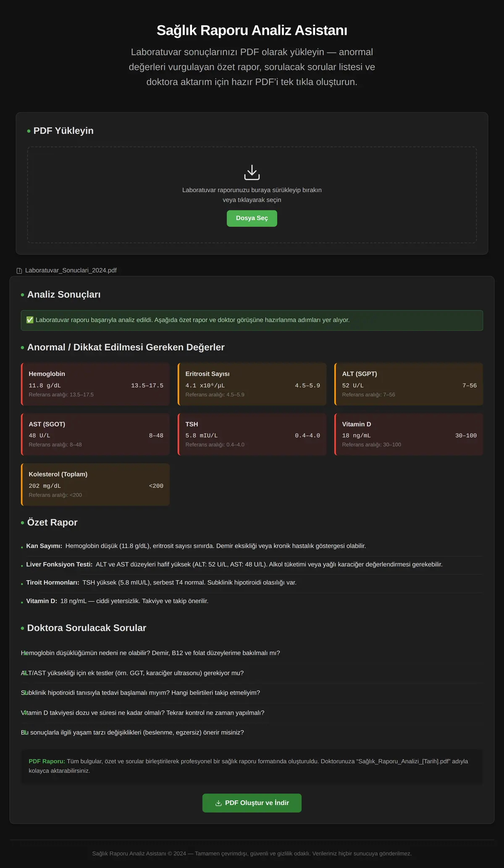Open the Kolesterol (Toplam) result card
The image size is (504, 868).
95,485
